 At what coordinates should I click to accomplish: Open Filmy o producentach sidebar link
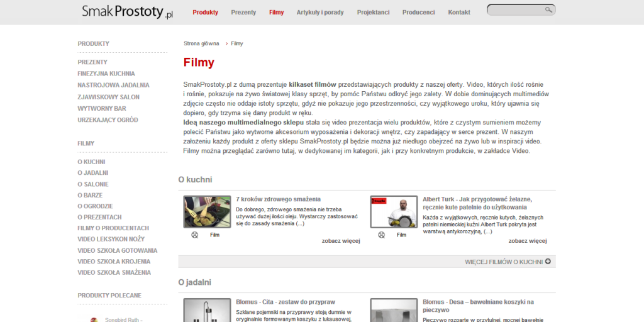coord(113,228)
